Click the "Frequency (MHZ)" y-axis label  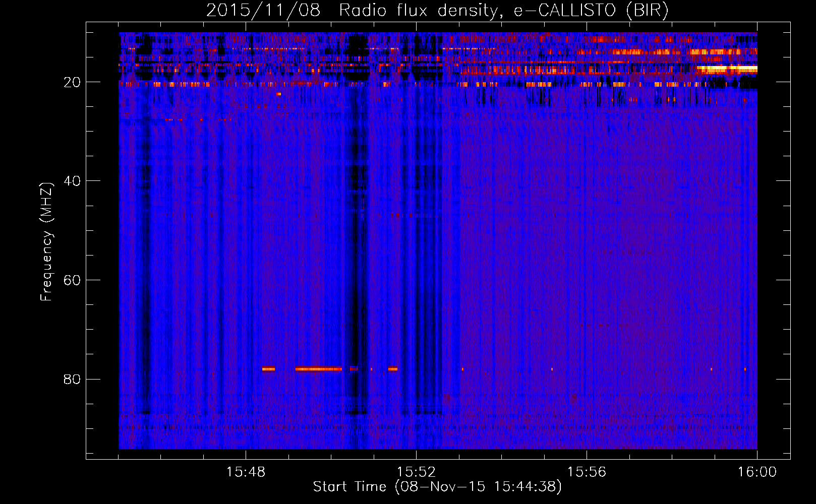pyautogui.click(x=46, y=242)
